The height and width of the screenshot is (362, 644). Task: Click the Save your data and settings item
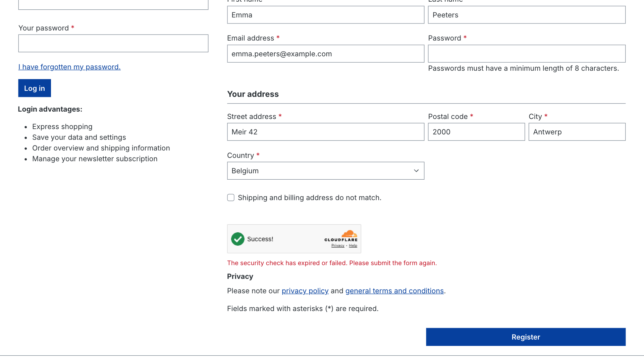[x=79, y=137]
